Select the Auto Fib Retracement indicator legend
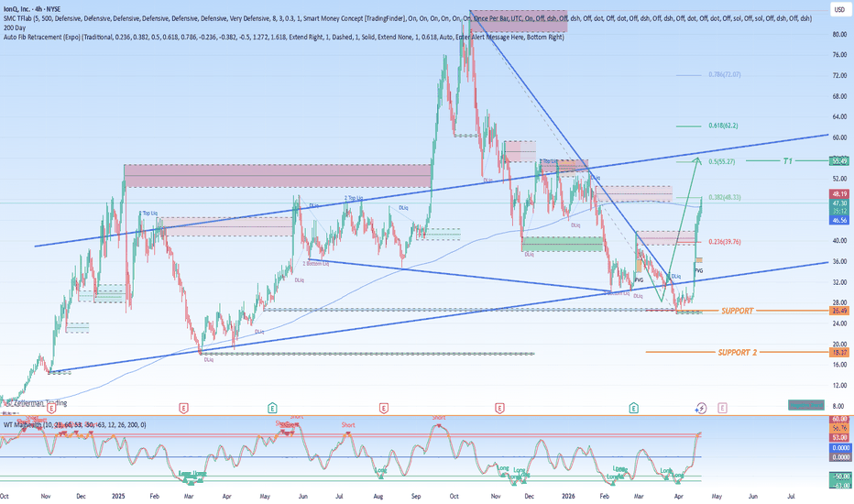 pos(284,37)
